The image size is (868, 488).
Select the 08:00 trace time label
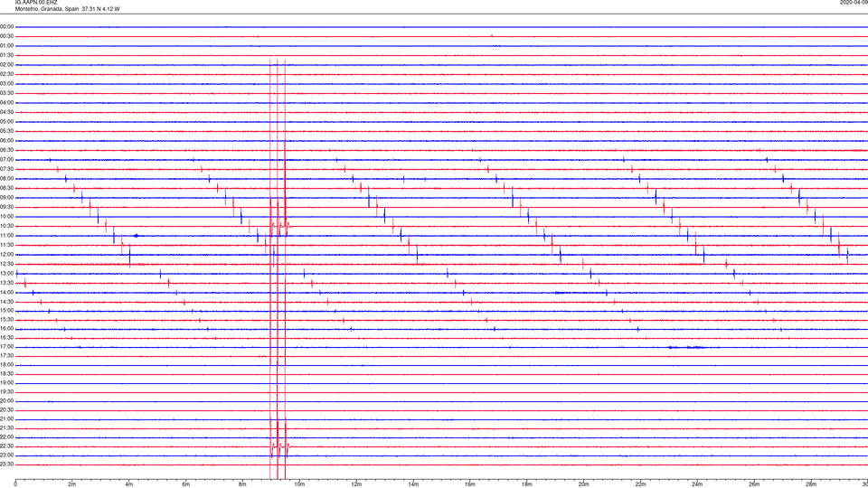point(7,179)
